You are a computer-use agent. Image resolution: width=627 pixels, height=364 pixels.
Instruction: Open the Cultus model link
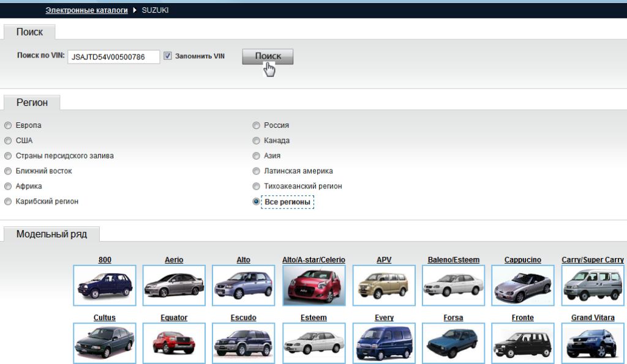[104, 318]
